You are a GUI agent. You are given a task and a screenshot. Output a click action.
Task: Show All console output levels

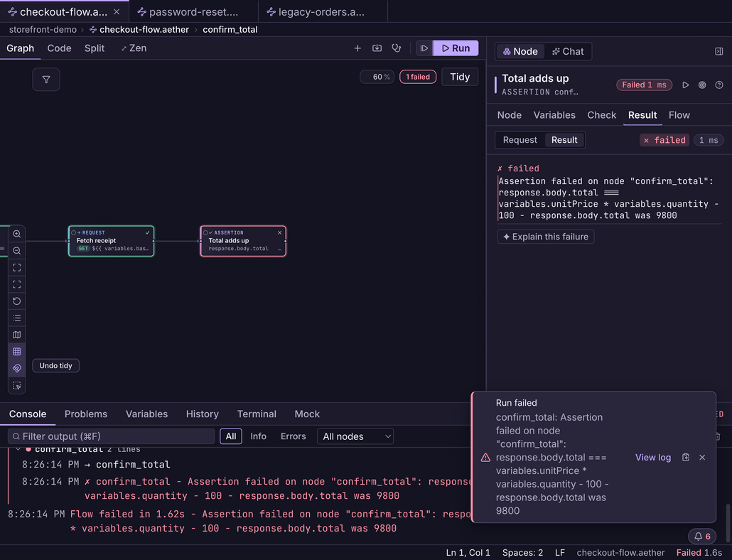[231, 436]
